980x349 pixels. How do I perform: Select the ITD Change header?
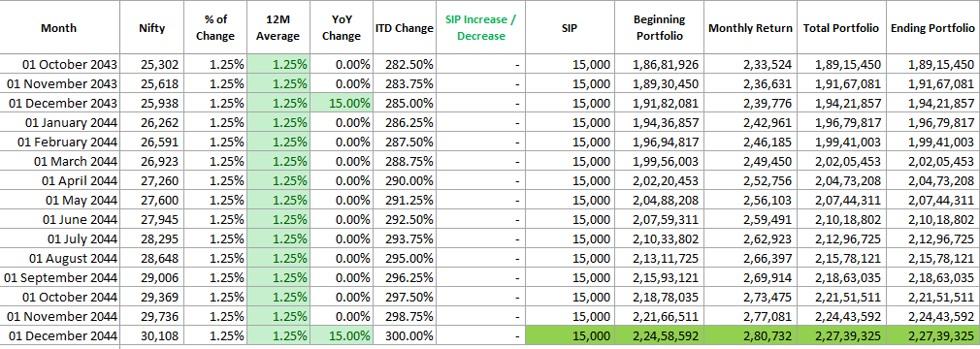405,27
